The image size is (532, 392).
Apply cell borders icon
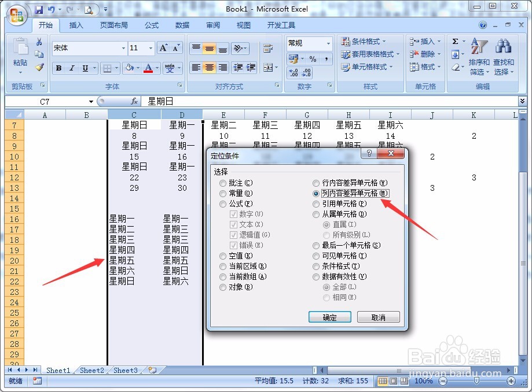pos(107,68)
